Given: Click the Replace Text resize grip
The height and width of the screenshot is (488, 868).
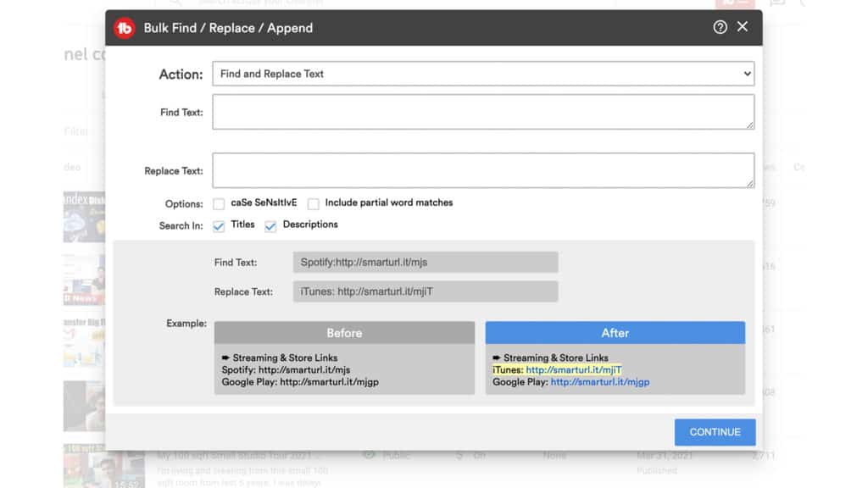Looking at the screenshot, I should point(749,183).
